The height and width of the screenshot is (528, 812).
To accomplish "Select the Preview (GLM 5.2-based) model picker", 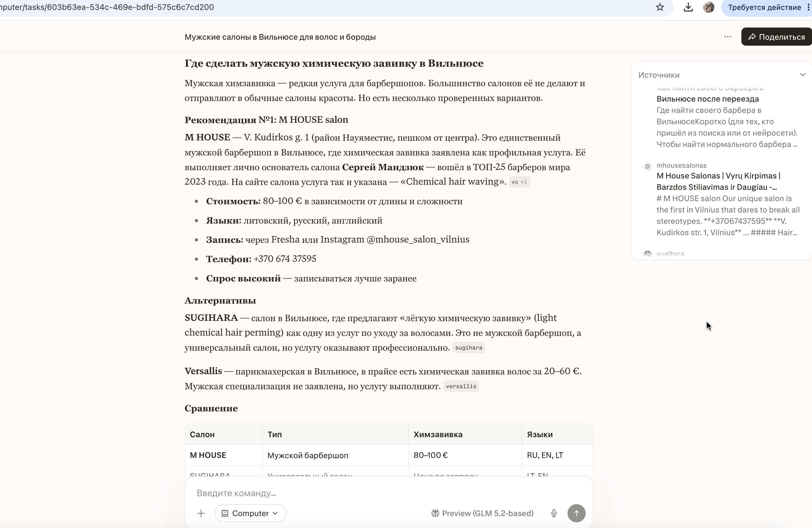I will 482,513.
